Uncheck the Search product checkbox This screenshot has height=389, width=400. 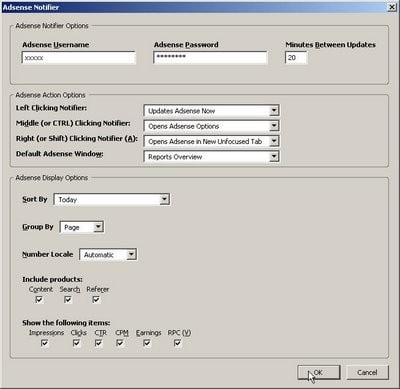[x=68, y=300]
